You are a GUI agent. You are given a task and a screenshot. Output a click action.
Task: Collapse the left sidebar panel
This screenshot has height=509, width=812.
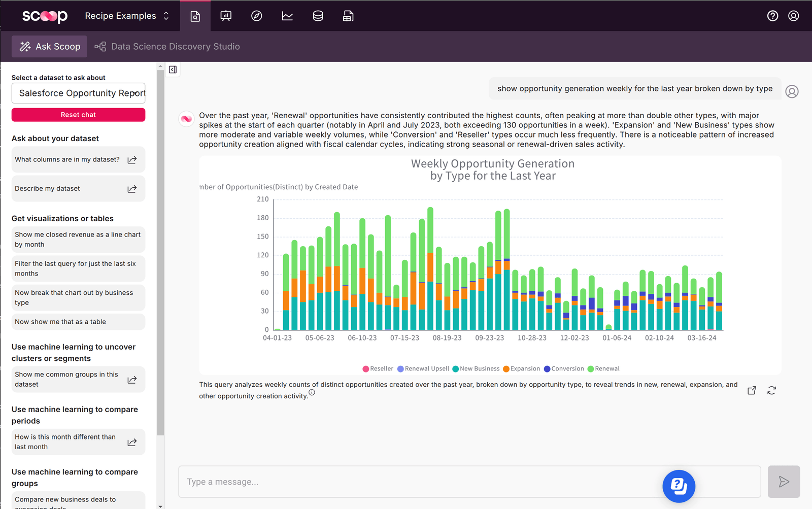(173, 70)
